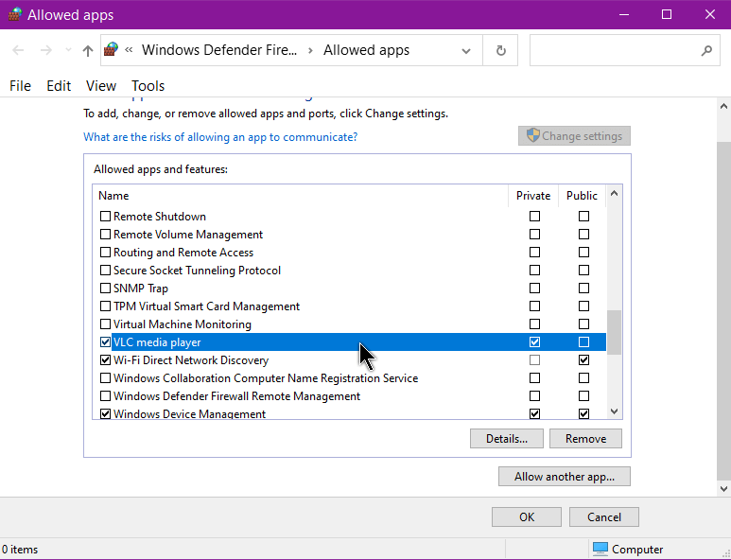Open the File menu
Viewport: 731px width, 560px height.
pyautogui.click(x=20, y=86)
